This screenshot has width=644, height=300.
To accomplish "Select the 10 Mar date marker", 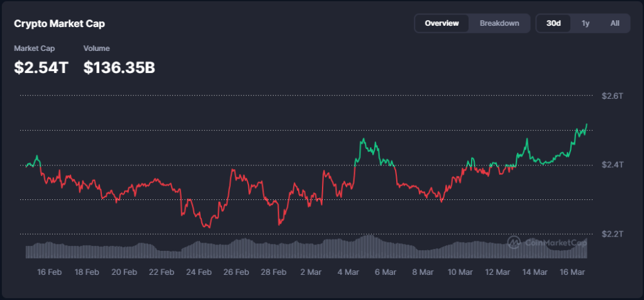I will tap(460, 272).
